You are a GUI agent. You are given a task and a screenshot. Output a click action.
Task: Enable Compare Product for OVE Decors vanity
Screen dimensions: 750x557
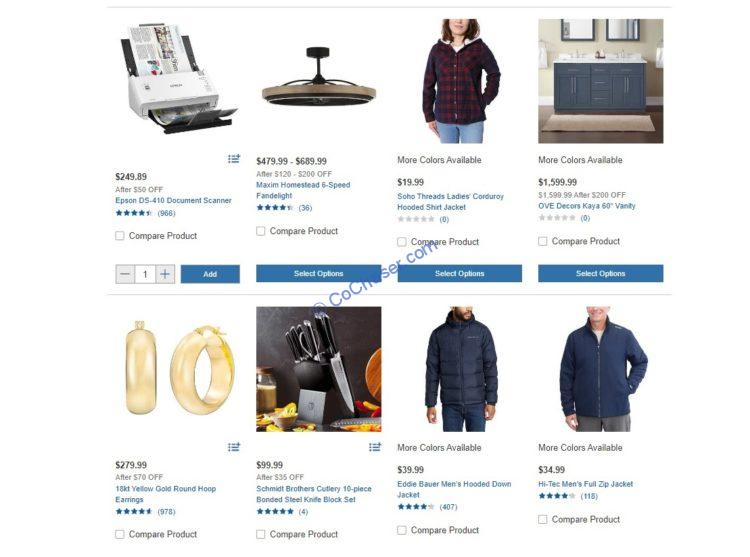(543, 241)
